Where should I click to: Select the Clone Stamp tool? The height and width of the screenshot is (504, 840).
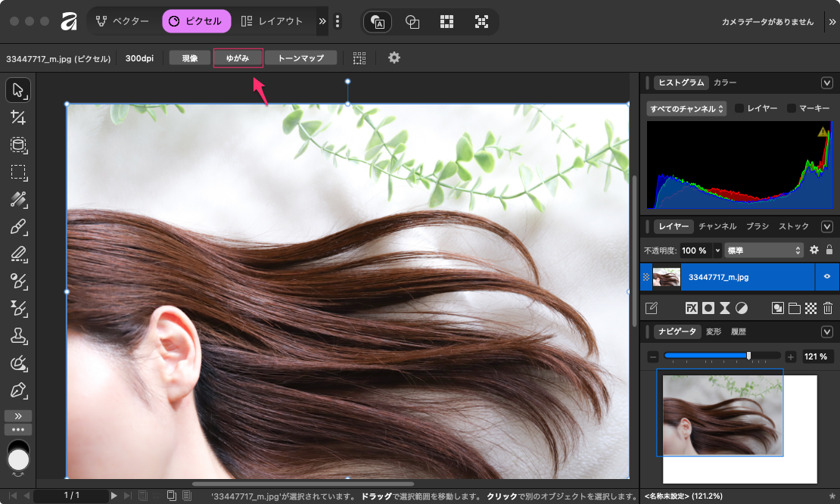click(x=18, y=335)
